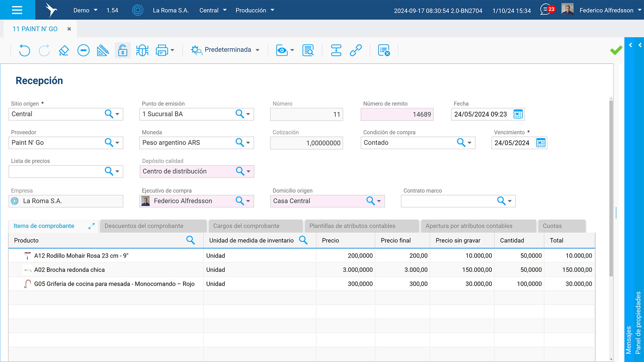Click the bug debug icon

(143, 50)
